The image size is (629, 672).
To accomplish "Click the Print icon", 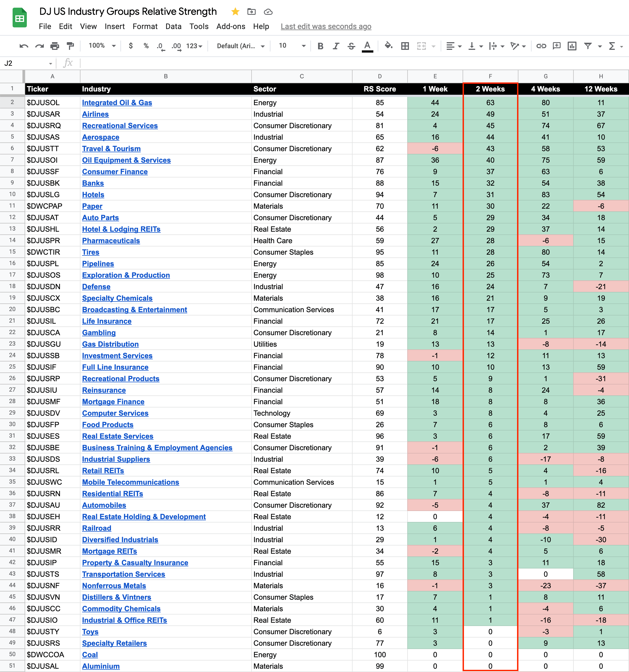I will pos(55,46).
